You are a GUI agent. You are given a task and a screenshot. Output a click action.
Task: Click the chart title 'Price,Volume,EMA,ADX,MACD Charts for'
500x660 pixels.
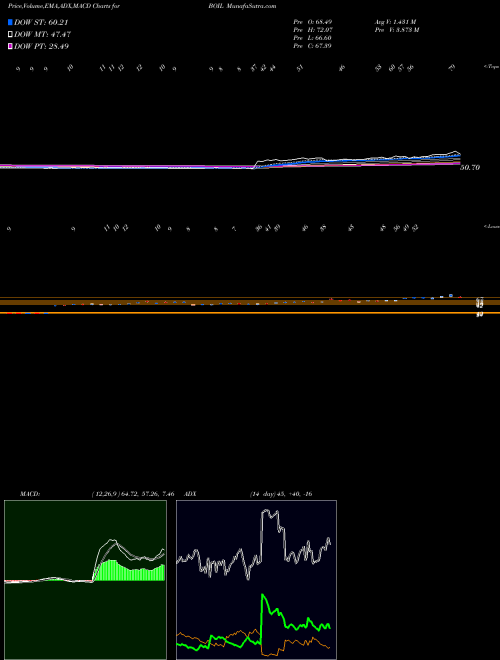(63, 7)
